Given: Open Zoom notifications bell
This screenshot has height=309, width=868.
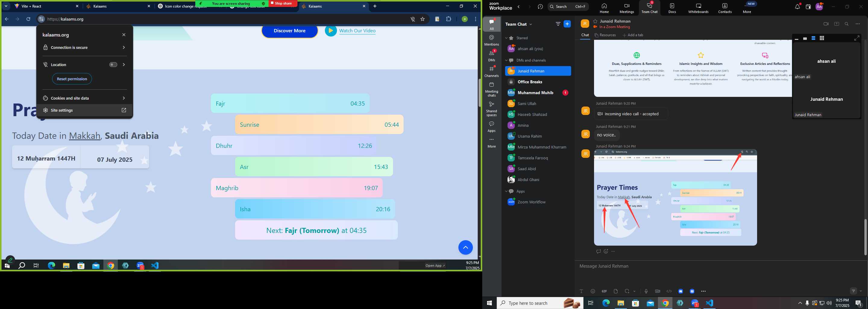Looking at the screenshot, I should point(797,7).
